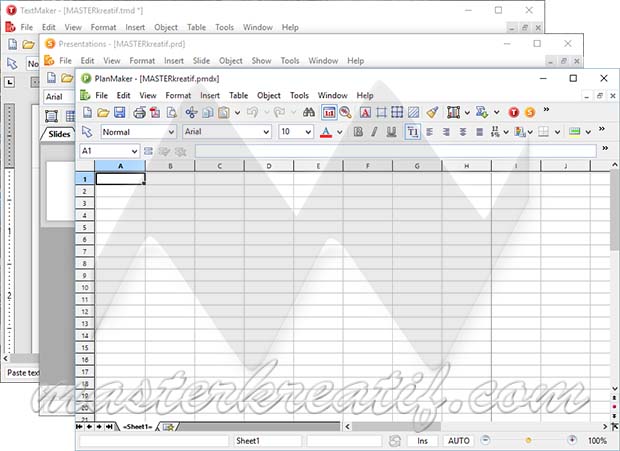
Task: Center cell contents horizontally
Action: coord(463,132)
